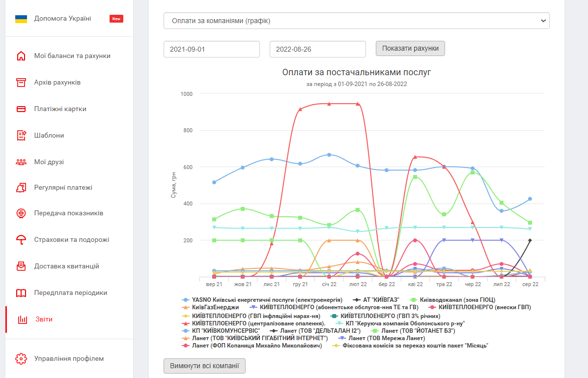The width and height of the screenshot is (588, 378).
Task: Click the open book periodicals icon
Action: tap(21, 293)
